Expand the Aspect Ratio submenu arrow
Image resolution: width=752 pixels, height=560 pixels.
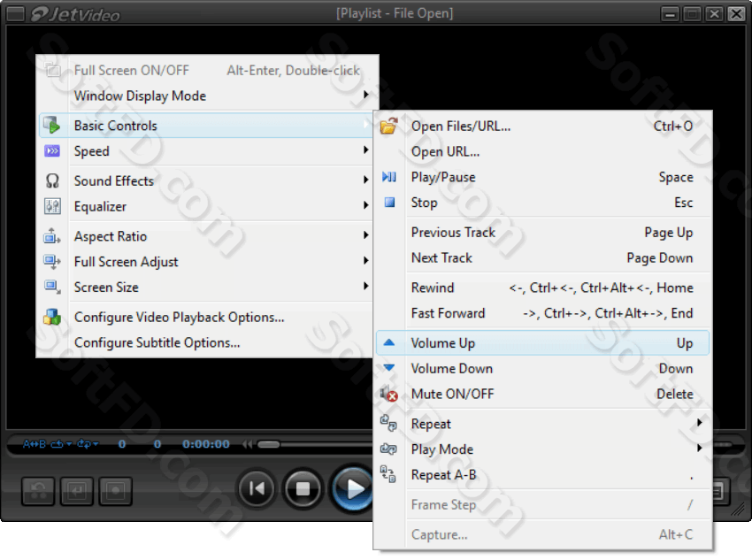pos(366,235)
